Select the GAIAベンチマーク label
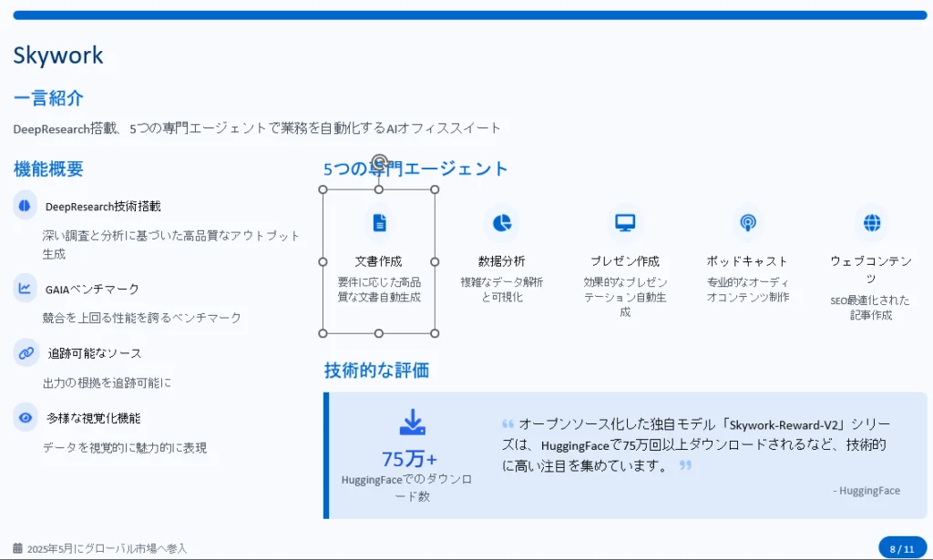This screenshot has height=560, width=933. [92, 289]
